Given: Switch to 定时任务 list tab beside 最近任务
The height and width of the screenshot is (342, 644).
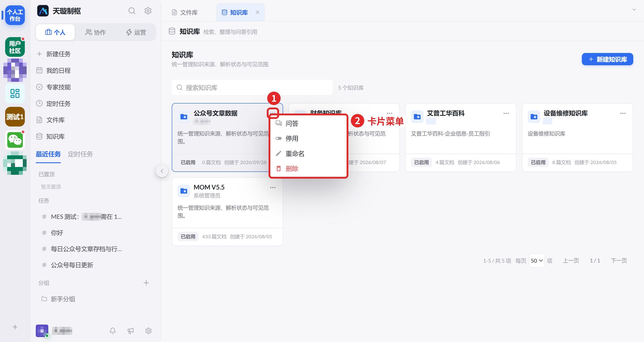Looking at the screenshot, I should tap(80, 154).
